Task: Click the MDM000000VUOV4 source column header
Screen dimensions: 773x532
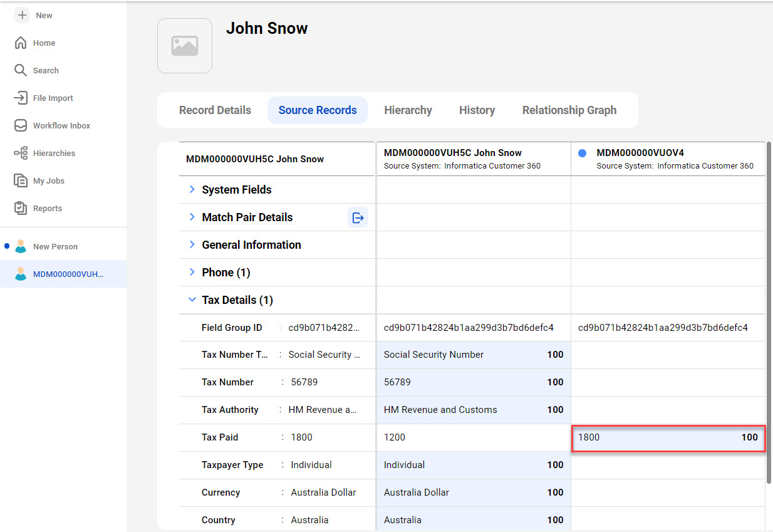Action: click(x=668, y=159)
